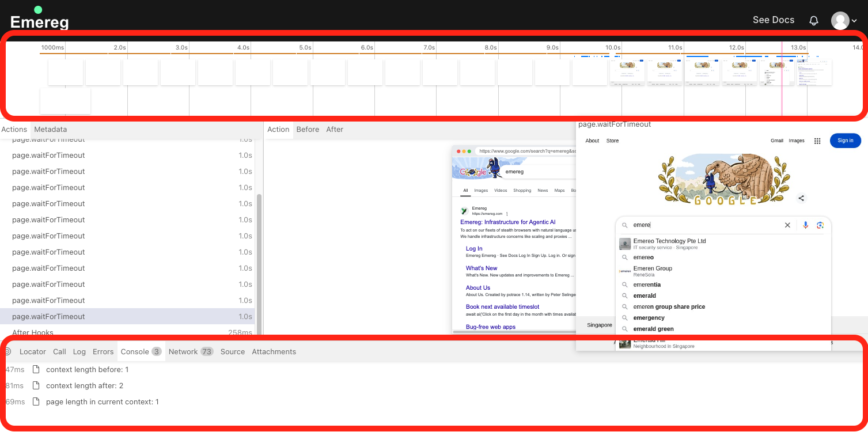Screen dimensions: 868x432
Task: Open the Gmail link in the snapshot
Action: (x=777, y=141)
